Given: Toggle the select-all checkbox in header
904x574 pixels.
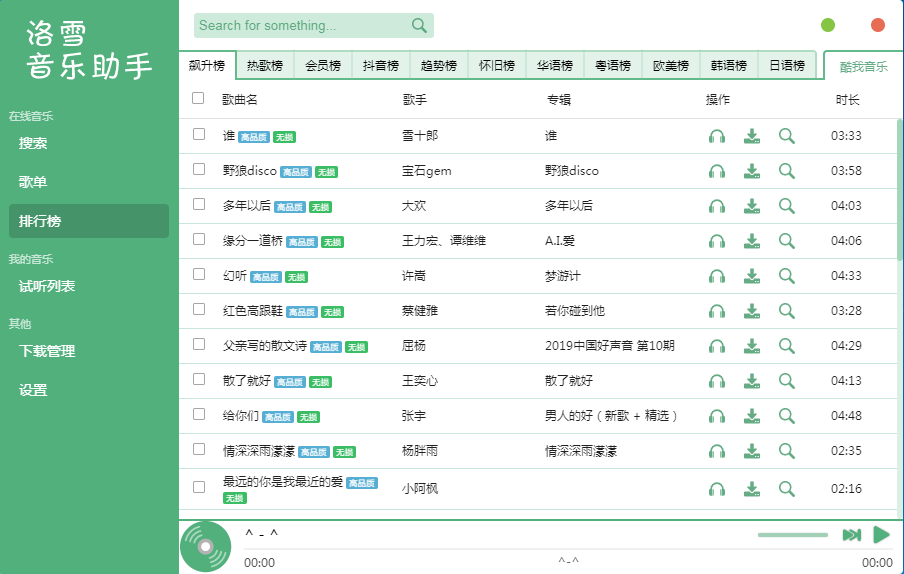Looking at the screenshot, I should pyautogui.click(x=198, y=98).
